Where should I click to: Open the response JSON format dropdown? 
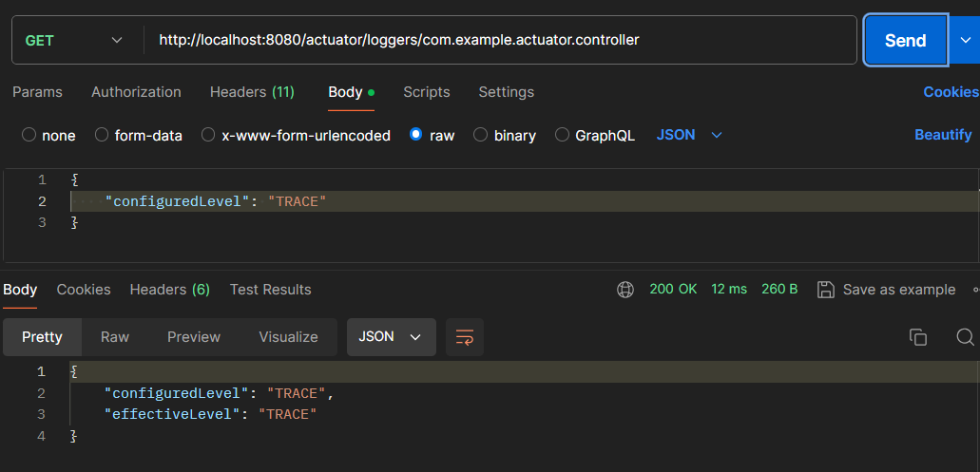click(392, 337)
